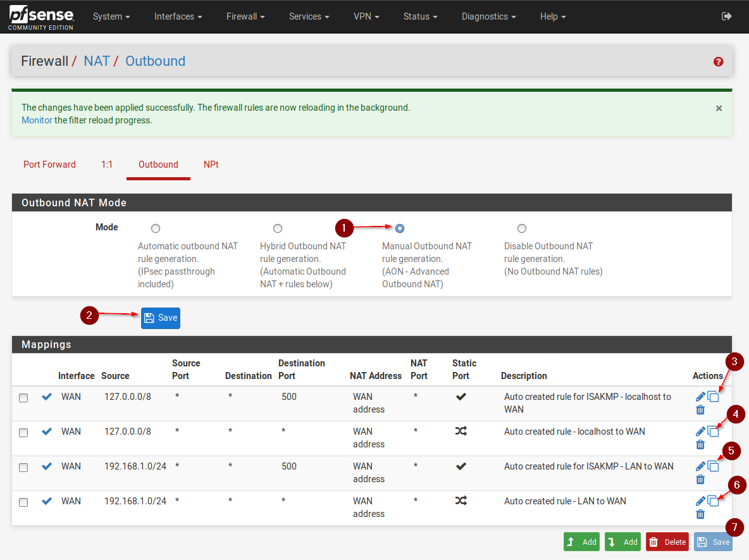Viewport: 749px width, 560px height.
Task: Open the Firewall dropdown menu
Action: 245,16
